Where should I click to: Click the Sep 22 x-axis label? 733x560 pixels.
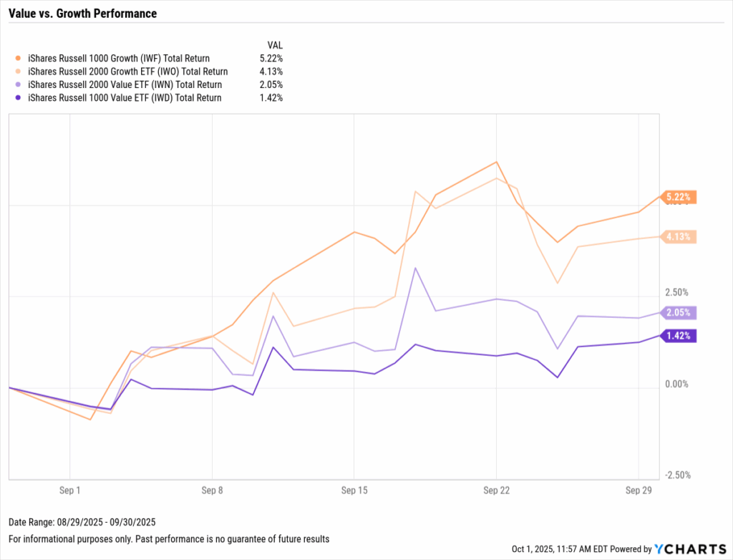[x=496, y=492]
